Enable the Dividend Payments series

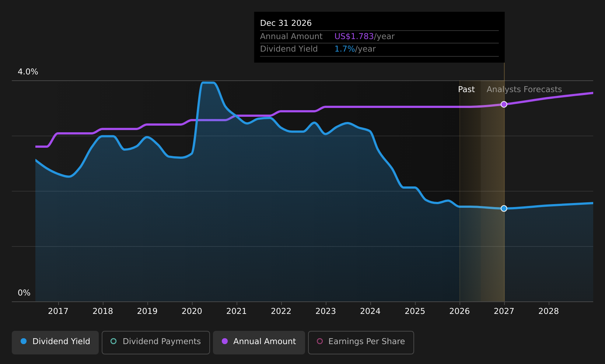pos(156,342)
